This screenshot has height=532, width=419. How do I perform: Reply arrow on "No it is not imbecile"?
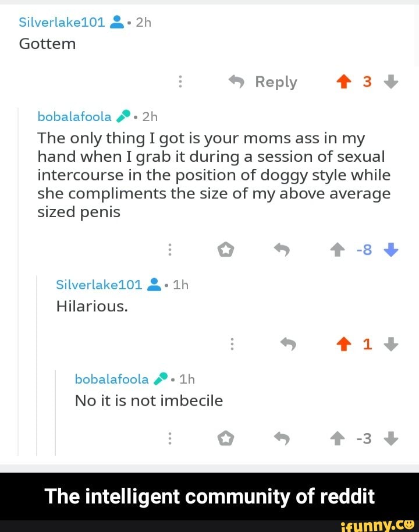coord(282,439)
